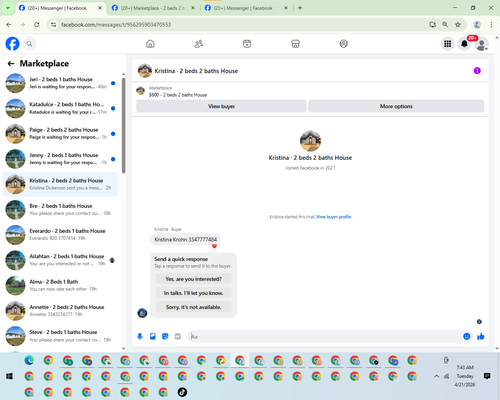Viewport: 500px width, 400px height.
Task: Choose a GIF icon in composer
Action: pos(178,336)
